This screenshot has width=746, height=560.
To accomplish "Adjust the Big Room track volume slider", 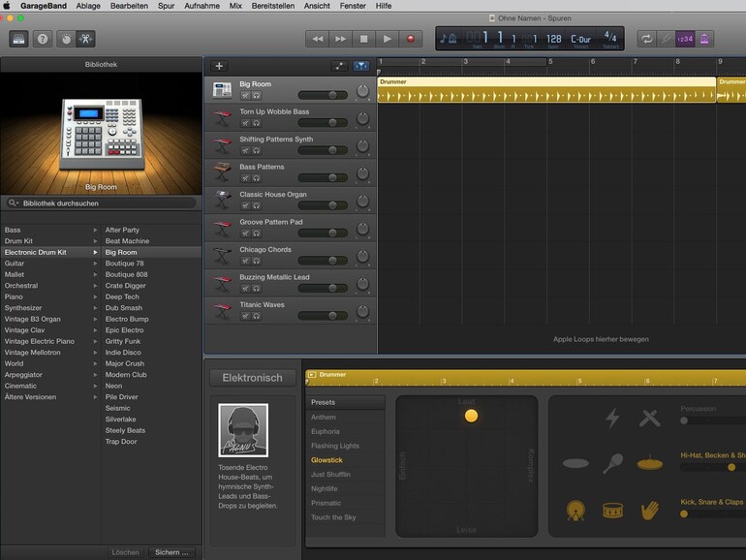I will click(x=332, y=95).
